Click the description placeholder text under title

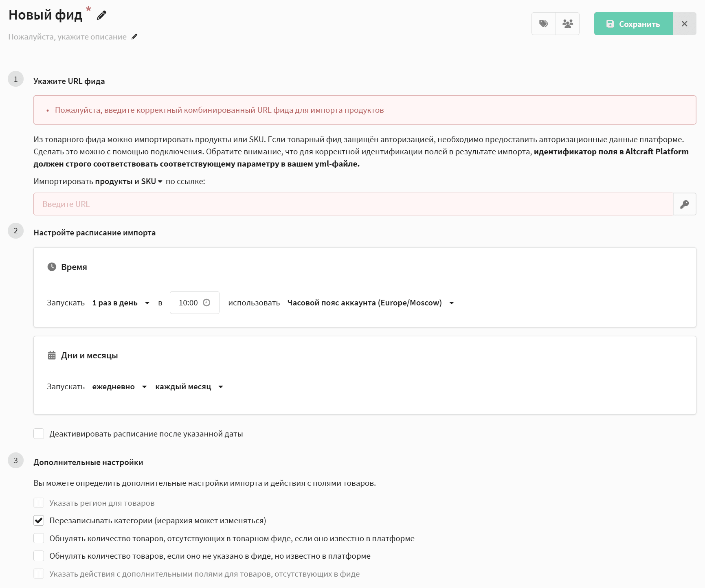67,37
